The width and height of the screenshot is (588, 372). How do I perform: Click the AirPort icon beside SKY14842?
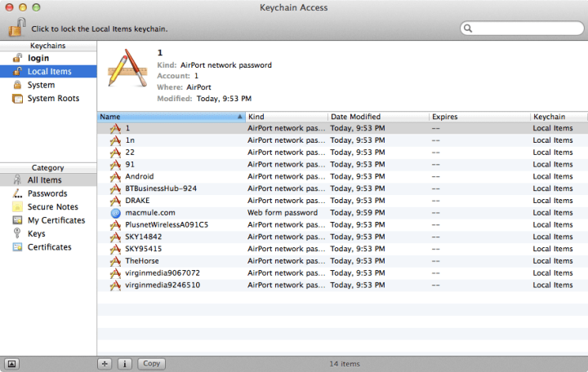tap(115, 237)
